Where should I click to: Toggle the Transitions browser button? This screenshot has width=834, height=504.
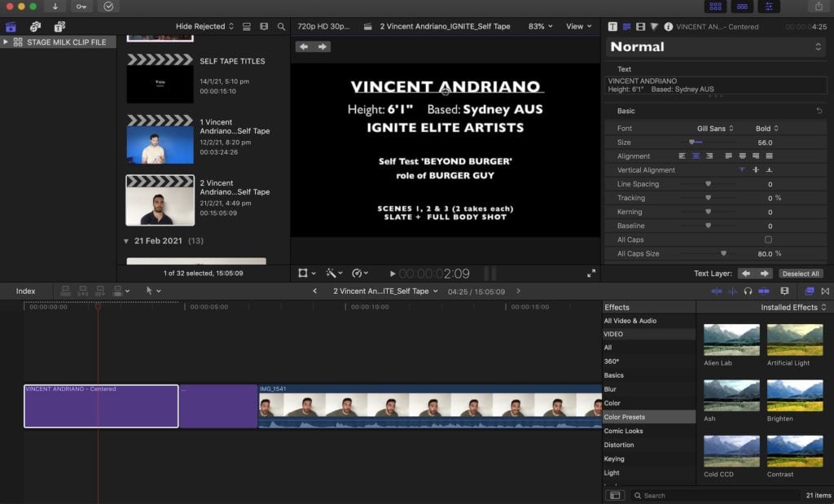pos(825,291)
